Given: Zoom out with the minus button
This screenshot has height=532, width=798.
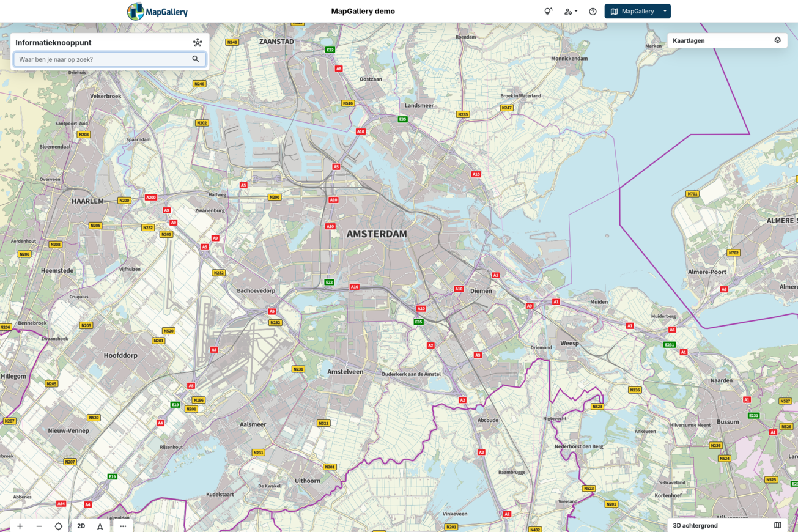Looking at the screenshot, I should 39,526.
